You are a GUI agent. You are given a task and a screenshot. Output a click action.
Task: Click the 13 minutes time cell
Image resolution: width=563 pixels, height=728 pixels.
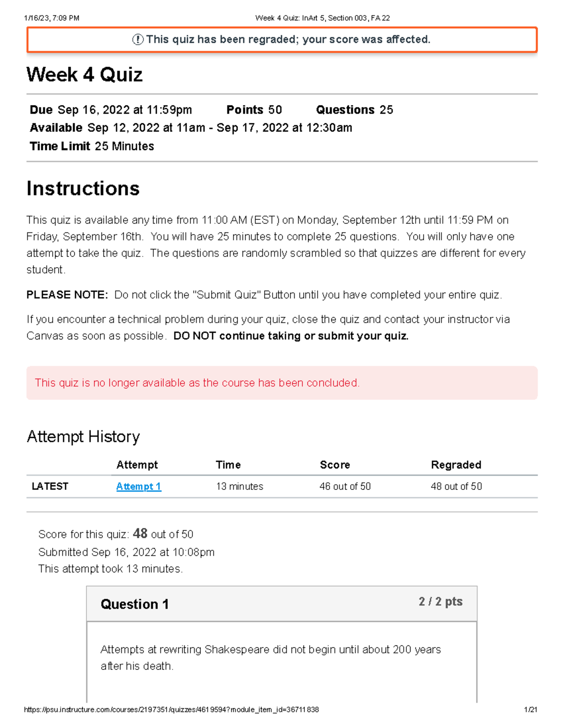click(239, 487)
